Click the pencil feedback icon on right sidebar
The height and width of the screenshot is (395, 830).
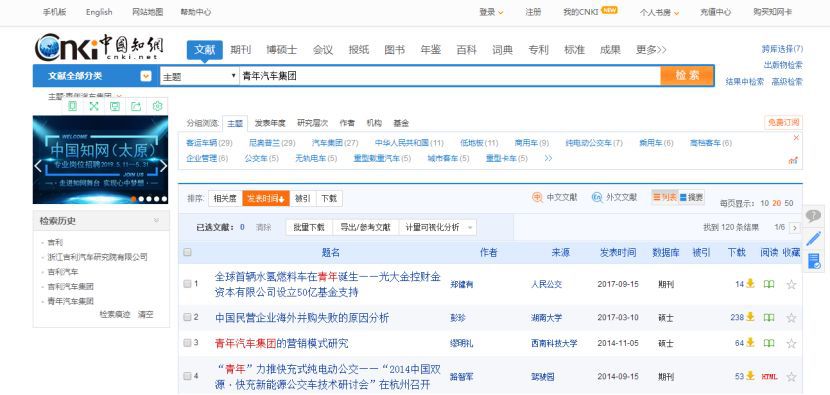point(814,238)
